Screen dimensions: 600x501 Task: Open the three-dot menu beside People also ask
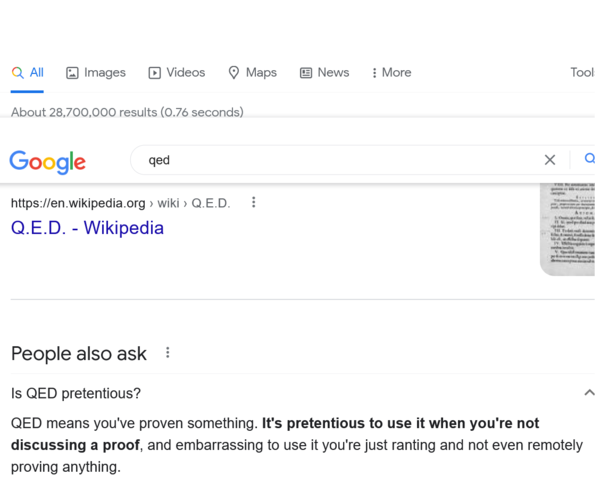coord(168,353)
